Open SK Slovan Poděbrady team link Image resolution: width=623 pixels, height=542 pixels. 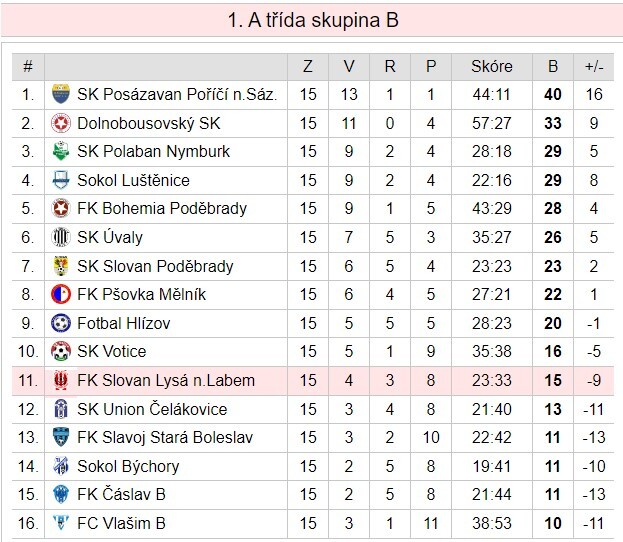click(x=155, y=266)
